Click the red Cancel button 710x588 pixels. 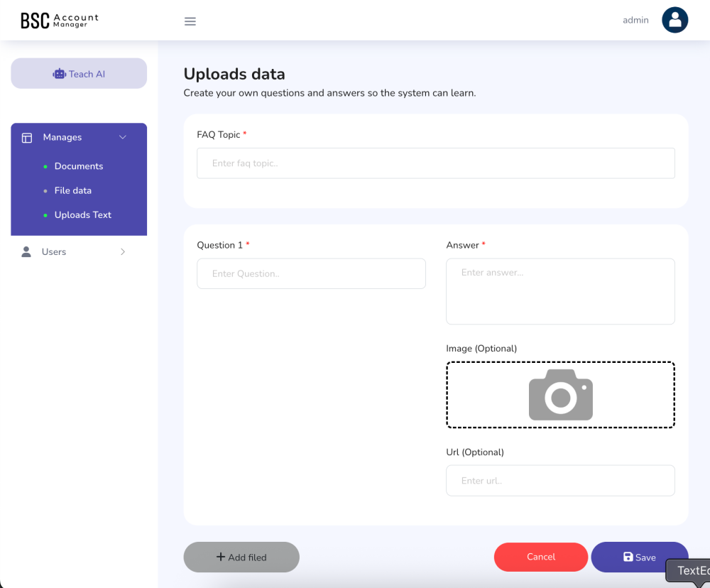point(540,557)
